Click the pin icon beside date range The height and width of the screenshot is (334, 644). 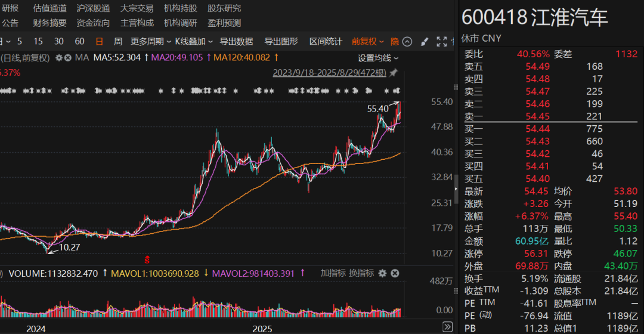(x=394, y=73)
